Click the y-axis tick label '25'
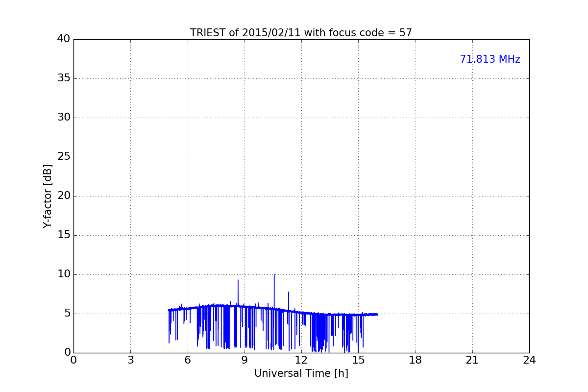This screenshot has height=392, width=588. (x=64, y=157)
